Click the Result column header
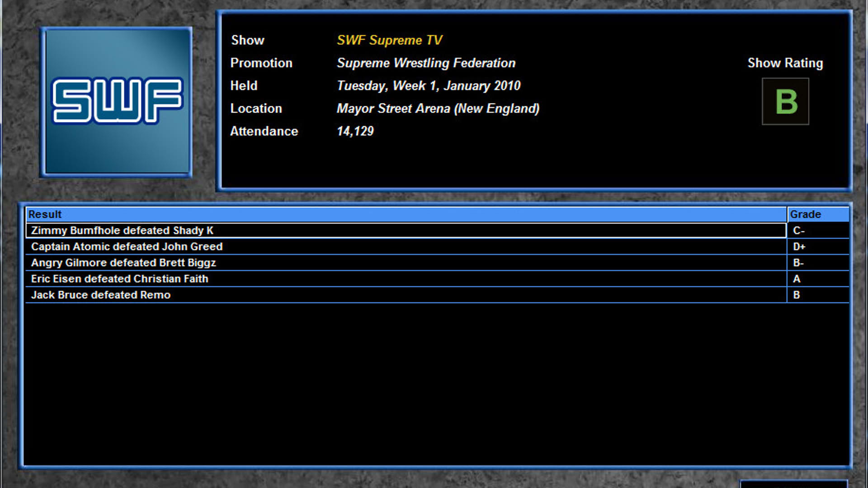The image size is (868, 488). (x=406, y=214)
